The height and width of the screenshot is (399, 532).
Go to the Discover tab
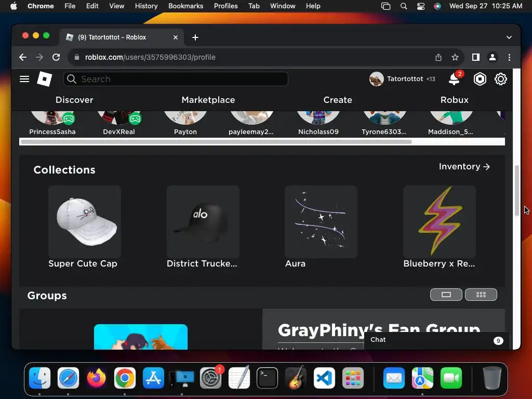pyautogui.click(x=74, y=100)
